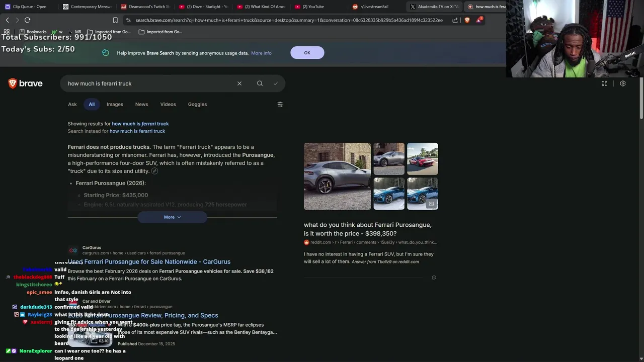
Task: Open the site settings icon in the address bar
Action: 129,20
